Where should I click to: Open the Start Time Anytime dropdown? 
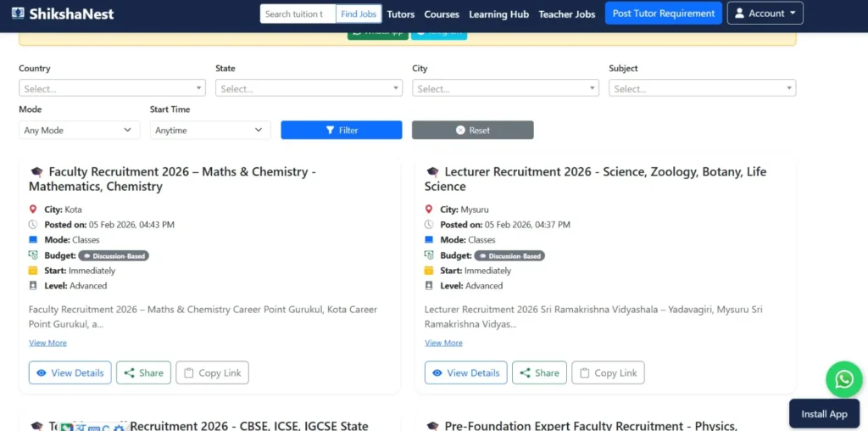210,131
